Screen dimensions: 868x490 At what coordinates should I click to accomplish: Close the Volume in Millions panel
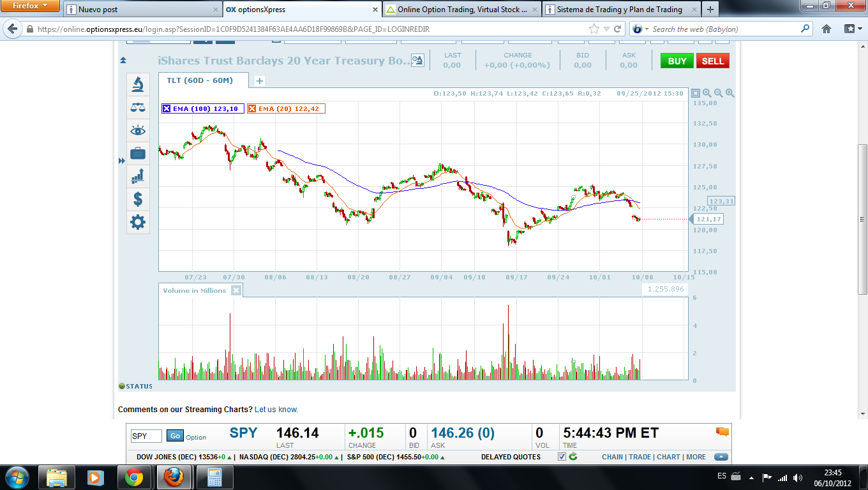236,290
